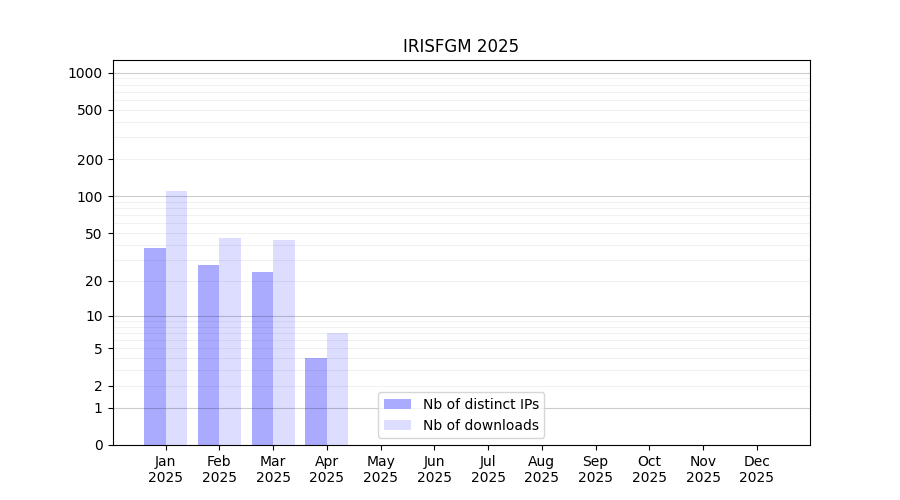Click the 'Jan 2025' x-axis label
Screen dimensions: 900x500
166,469
